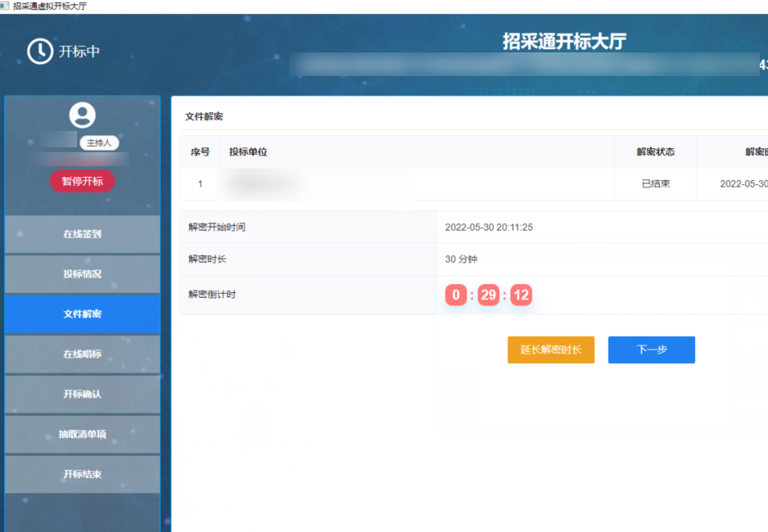Screen dimensions: 768x532
Task: Click the user avatar icon
Action: coord(83,115)
